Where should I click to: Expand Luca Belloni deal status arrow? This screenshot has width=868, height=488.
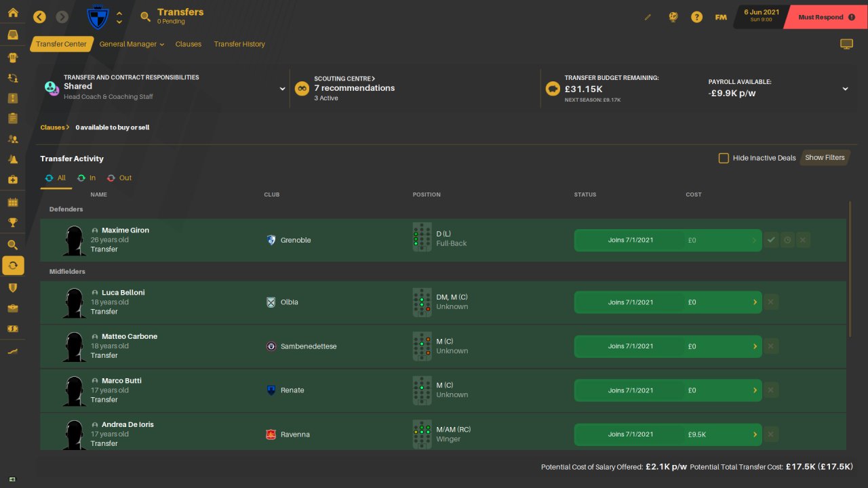pyautogui.click(x=755, y=302)
